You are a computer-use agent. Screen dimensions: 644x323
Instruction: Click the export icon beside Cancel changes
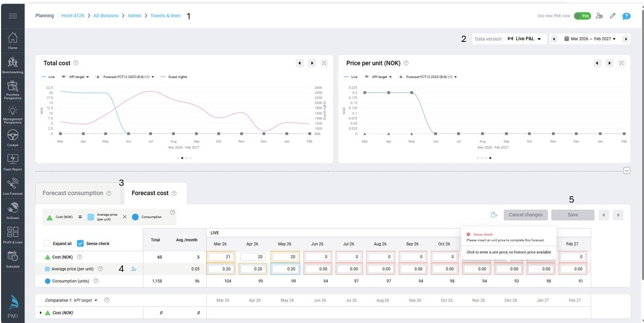[x=494, y=215]
